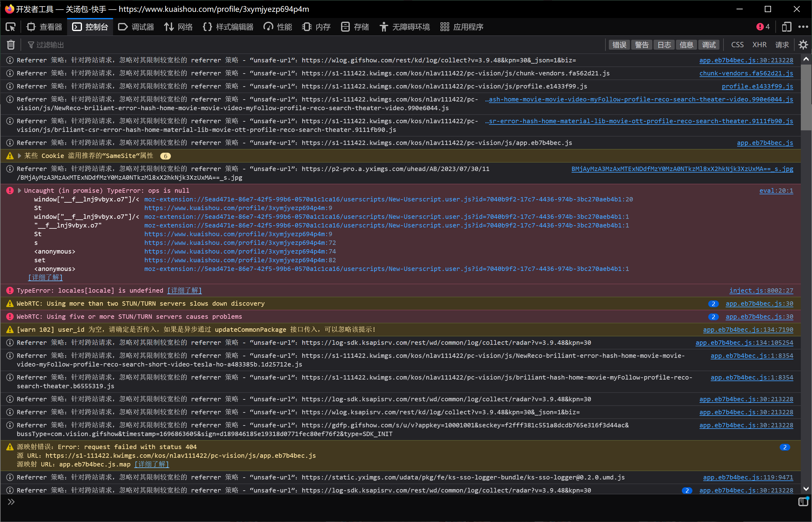
Task: Toggle the CSS filter
Action: pyautogui.click(x=737, y=45)
